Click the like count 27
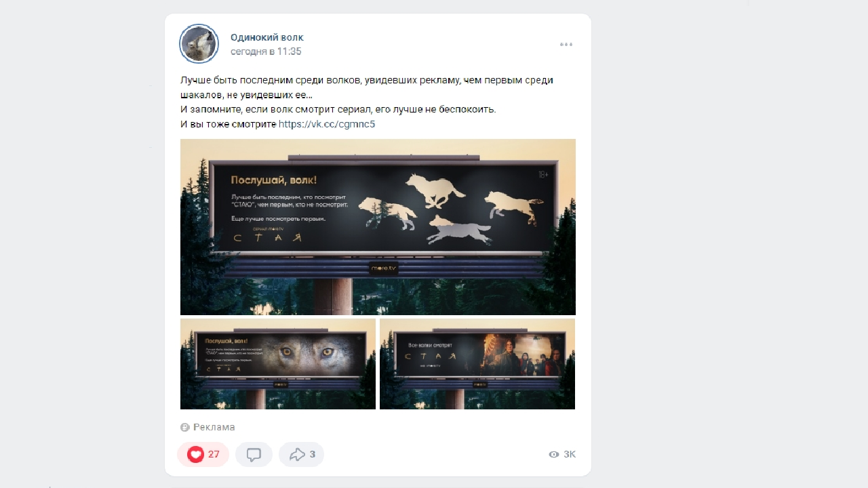The image size is (868, 488). [214, 454]
